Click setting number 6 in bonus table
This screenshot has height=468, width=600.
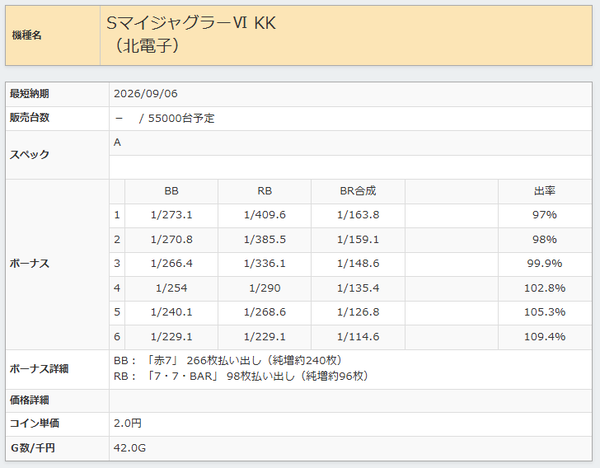[117, 337]
